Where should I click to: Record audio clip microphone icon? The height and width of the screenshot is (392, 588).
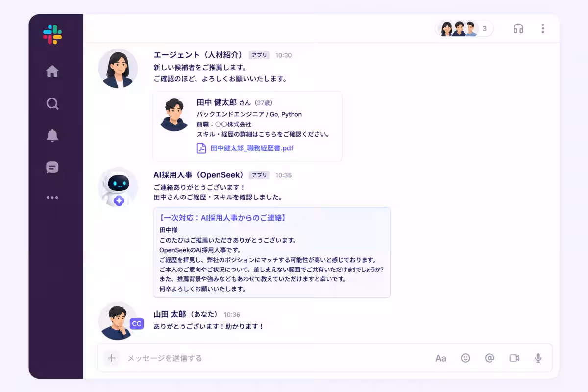[x=538, y=358]
